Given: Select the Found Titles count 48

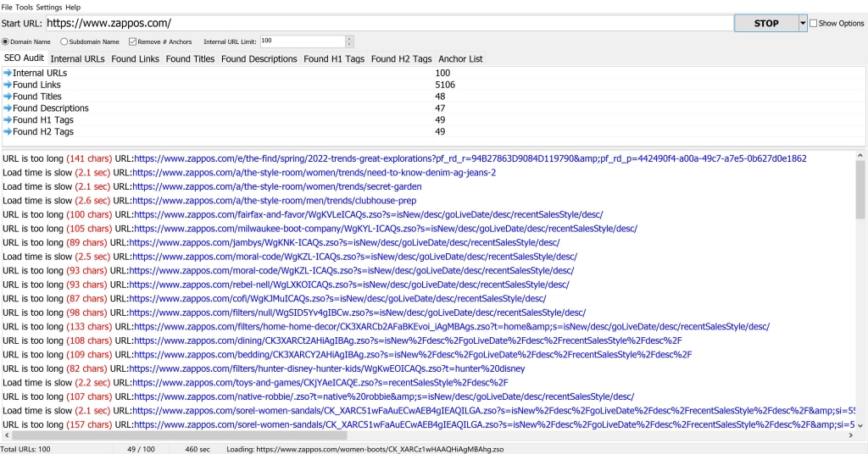Looking at the screenshot, I should click(x=440, y=97).
